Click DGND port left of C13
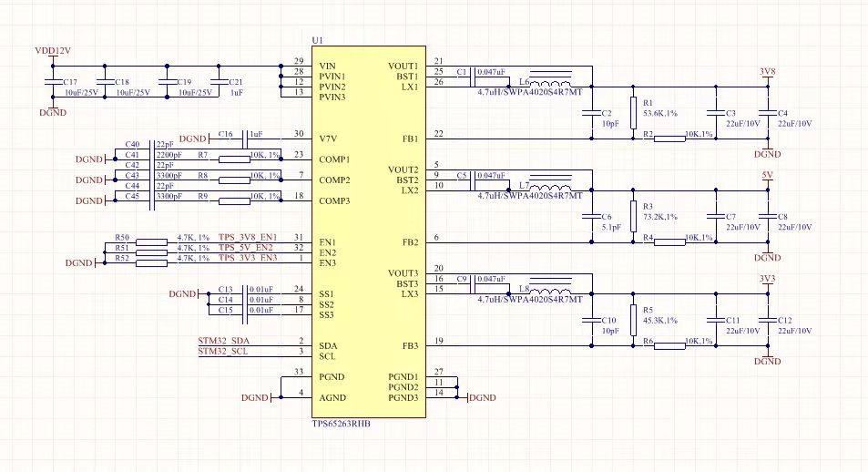This screenshot has width=868, height=472. [x=183, y=294]
